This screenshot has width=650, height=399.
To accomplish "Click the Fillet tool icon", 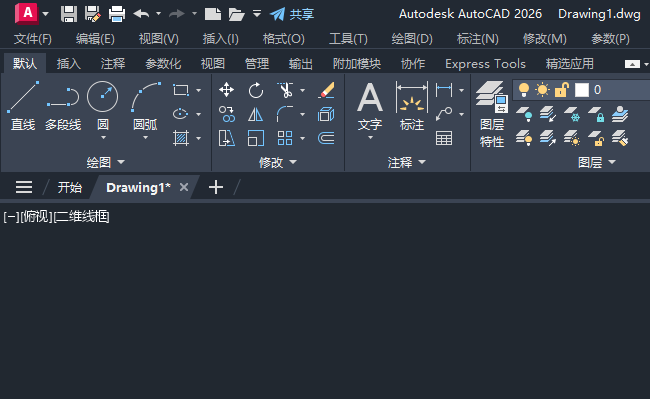I will (285, 114).
